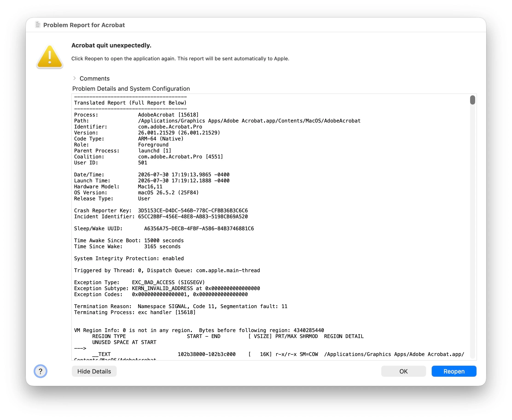Image resolution: width=512 pixels, height=420 pixels.
Task: Click the 'Acrobat quit unexpectedly.' heading
Action: point(111,45)
